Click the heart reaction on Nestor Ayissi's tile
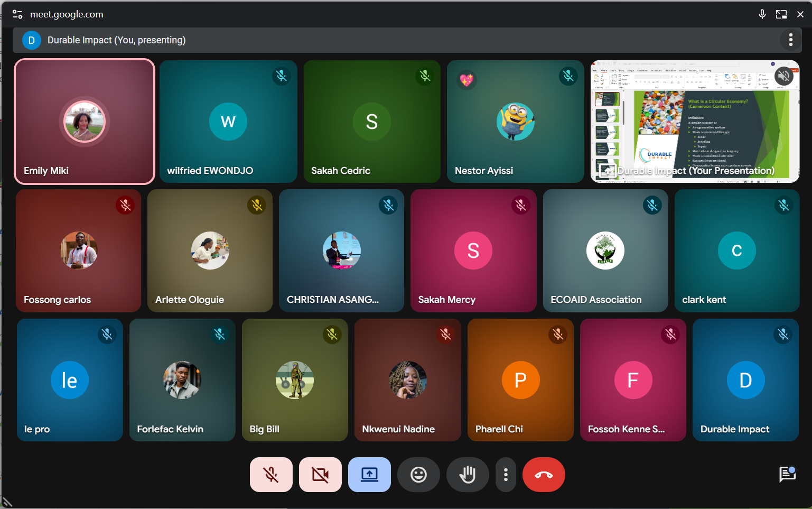This screenshot has height=509, width=812. coord(466,80)
